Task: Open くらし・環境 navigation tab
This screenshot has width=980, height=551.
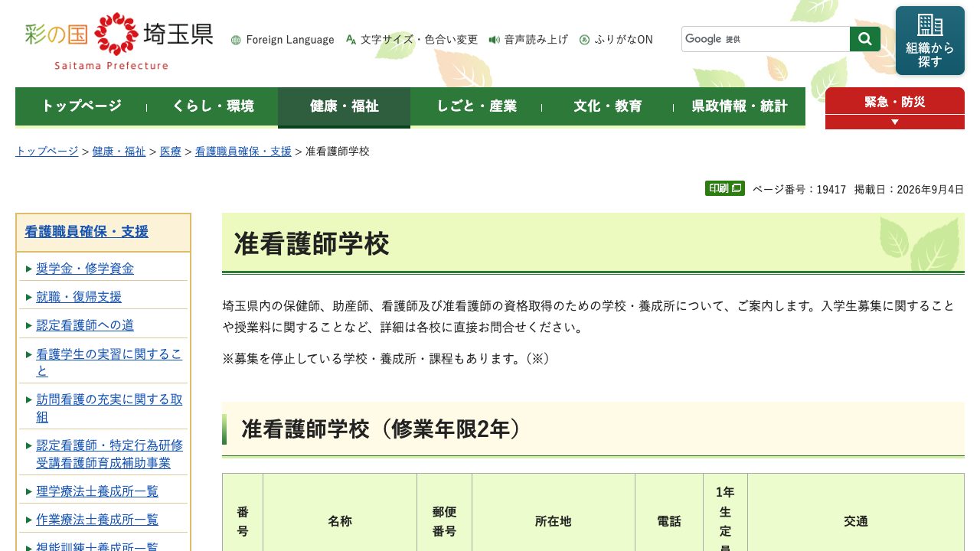Action: pos(213,106)
